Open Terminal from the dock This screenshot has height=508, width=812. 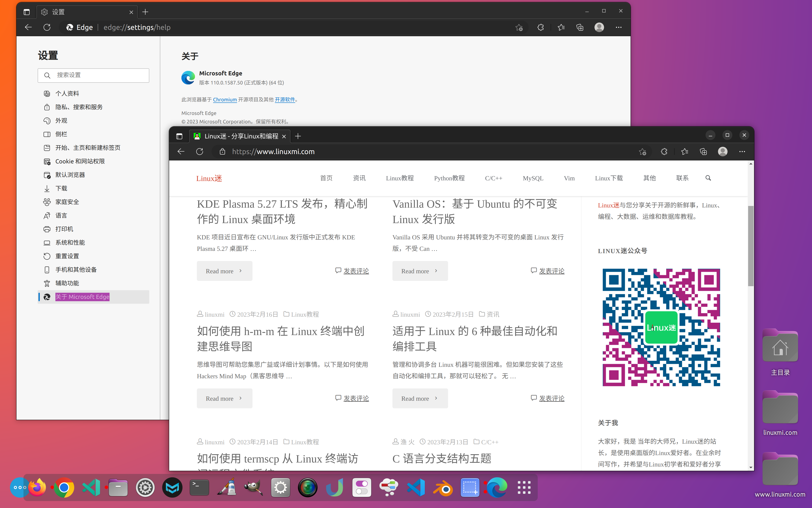pos(199,487)
